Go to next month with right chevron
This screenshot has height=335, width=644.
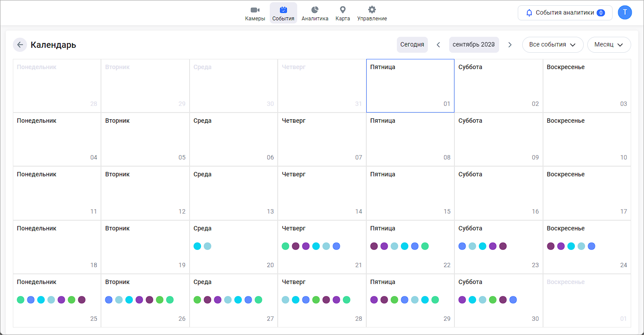pyautogui.click(x=510, y=45)
